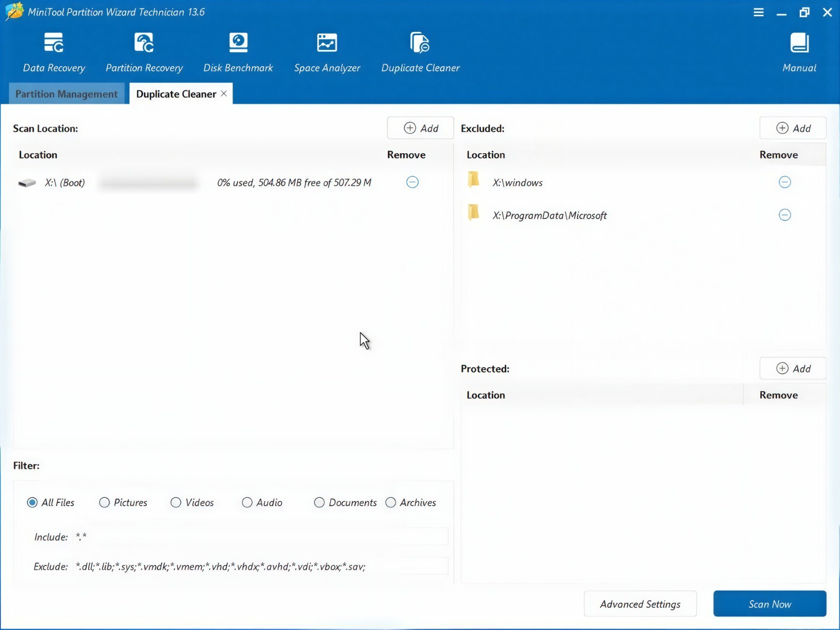Screen dimensions: 840x630
Task: Remove X:\ (Boot) from scan locations
Action: tap(413, 182)
